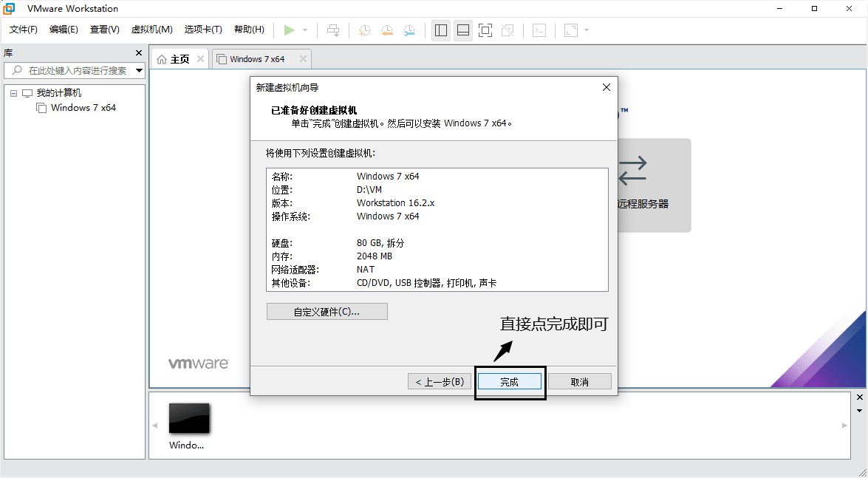Click the 取消 cancel button
This screenshot has height=478, width=868.
580,382
